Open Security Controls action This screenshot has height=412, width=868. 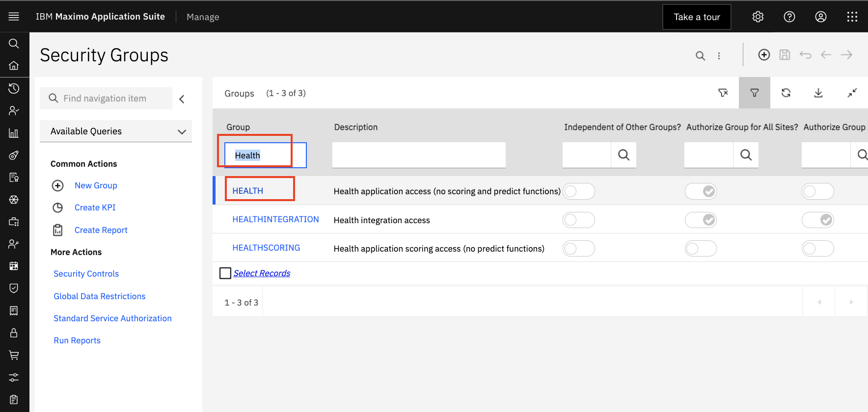(86, 274)
